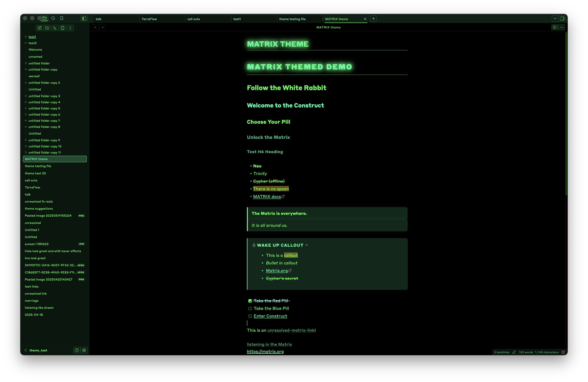Image resolution: width=588 pixels, height=382 pixels.
Task: Click the new folder icon
Action: coord(47,28)
